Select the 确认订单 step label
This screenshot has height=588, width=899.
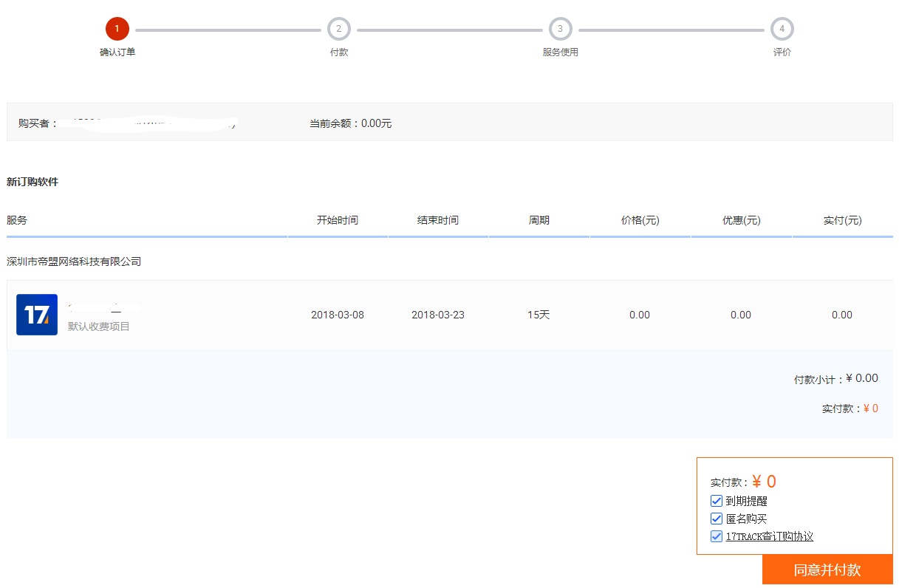pos(117,52)
